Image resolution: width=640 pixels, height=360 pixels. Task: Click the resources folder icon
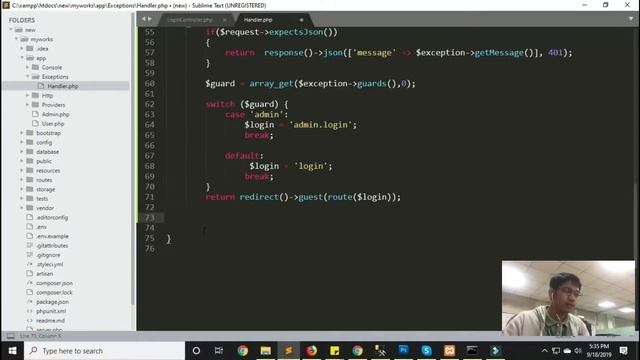[x=30, y=171]
